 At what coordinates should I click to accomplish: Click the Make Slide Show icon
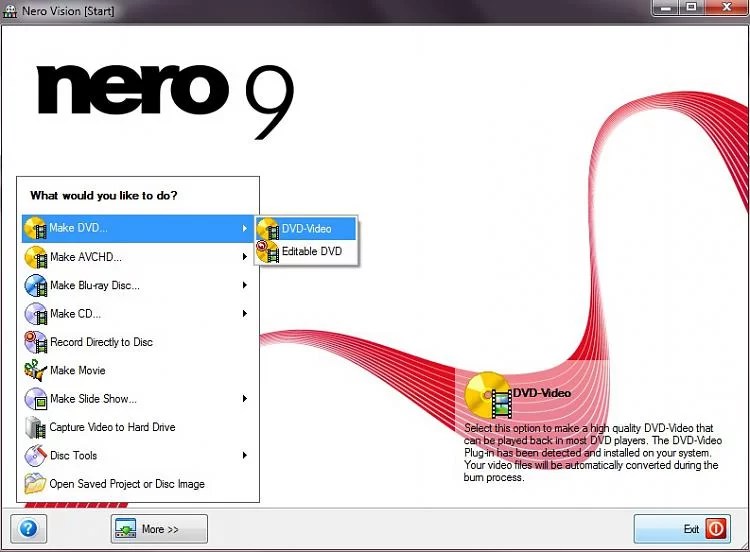[36, 398]
